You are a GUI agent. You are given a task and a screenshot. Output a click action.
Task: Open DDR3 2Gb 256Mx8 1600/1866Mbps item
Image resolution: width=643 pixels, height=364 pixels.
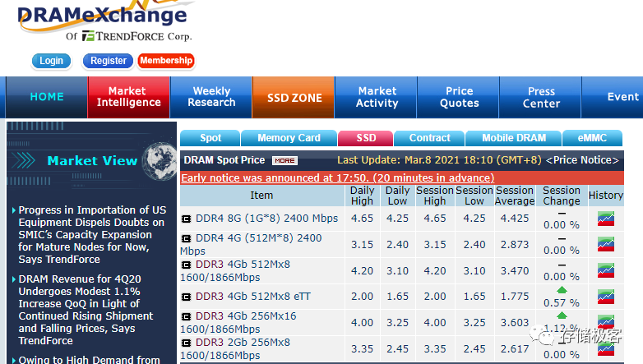[235, 348]
